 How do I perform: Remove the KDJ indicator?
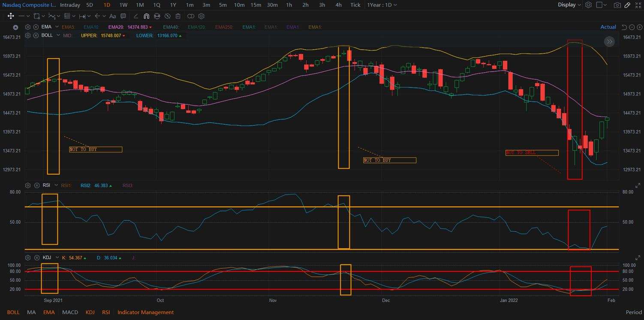pyautogui.click(x=36, y=258)
